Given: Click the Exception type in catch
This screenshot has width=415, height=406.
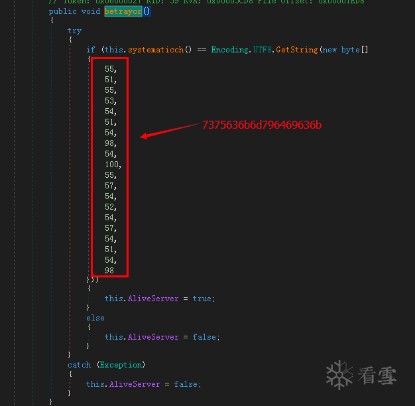Looking at the screenshot, I should coord(121,365).
